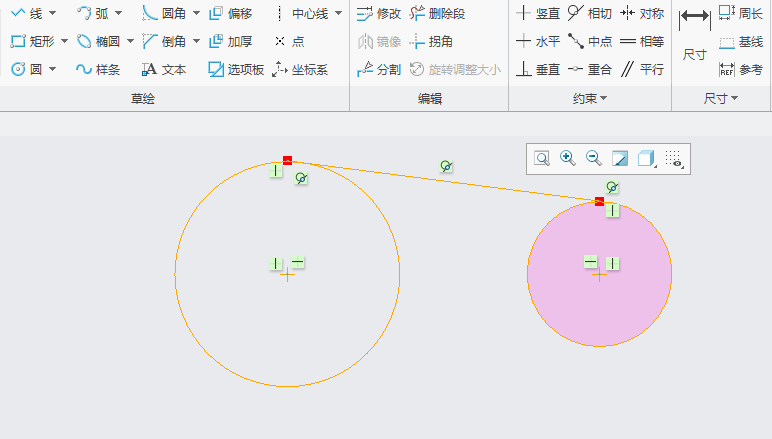Click the greyed-out 镜像 (Mirror) tool

tap(379, 41)
